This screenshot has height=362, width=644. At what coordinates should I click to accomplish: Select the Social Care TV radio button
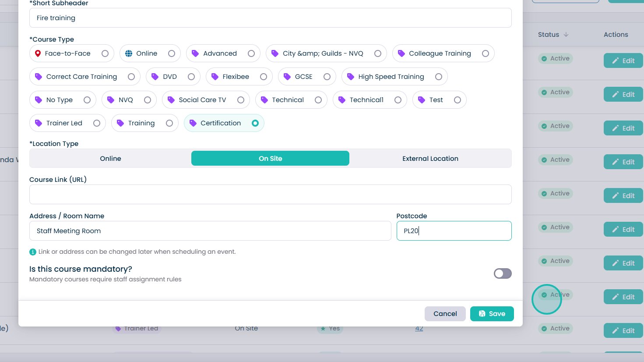click(241, 100)
